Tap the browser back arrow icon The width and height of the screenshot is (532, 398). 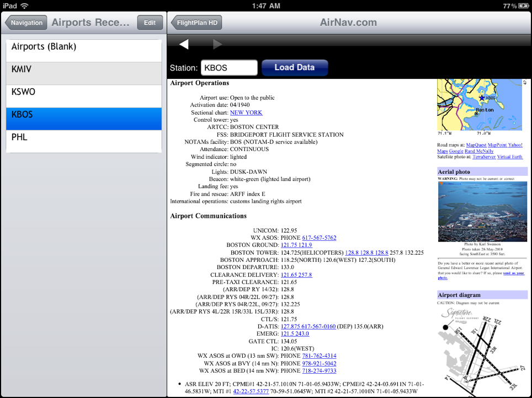click(x=184, y=44)
